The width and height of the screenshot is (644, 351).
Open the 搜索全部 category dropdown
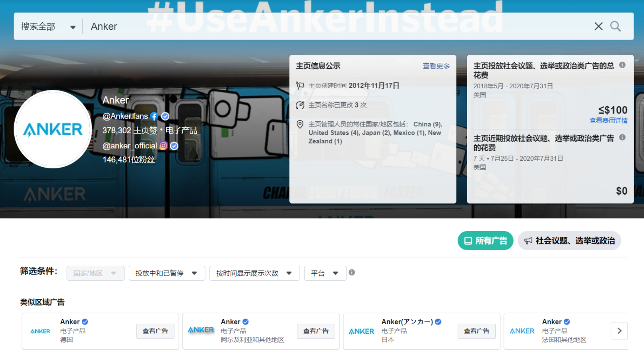click(x=48, y=27)
